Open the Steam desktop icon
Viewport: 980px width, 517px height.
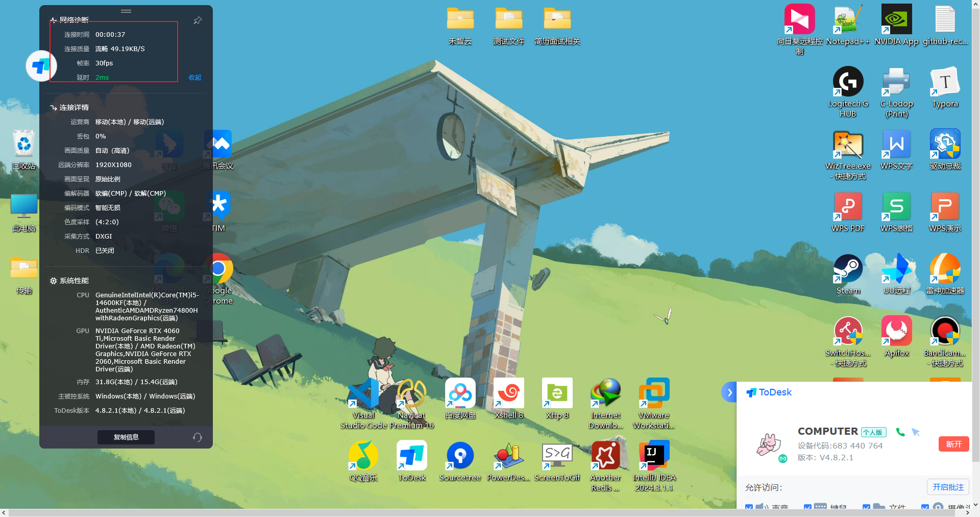tap(848, 275)
